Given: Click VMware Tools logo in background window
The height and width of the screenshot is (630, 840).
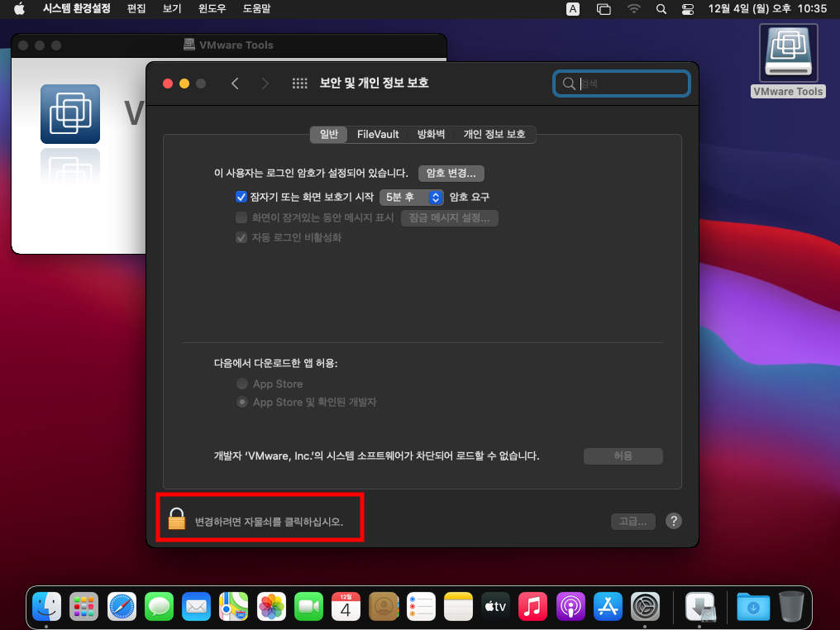Looking at the screenshot, I should (70, 113).
